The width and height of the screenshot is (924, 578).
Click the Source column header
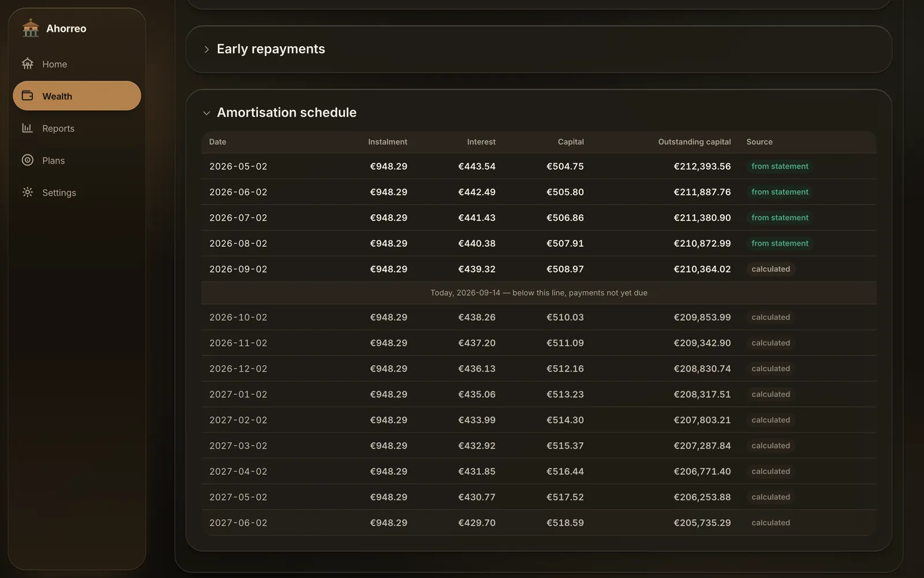click(x=759, y=142)
